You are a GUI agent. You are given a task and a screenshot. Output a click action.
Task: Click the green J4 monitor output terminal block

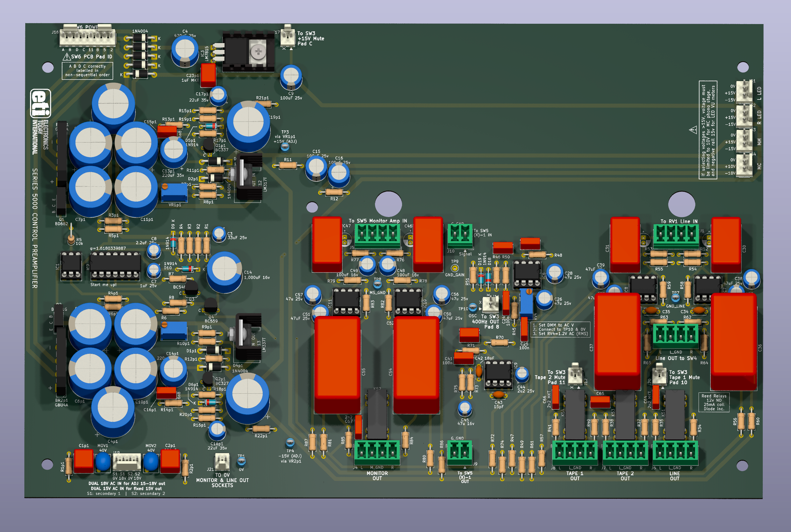(377, 453)
